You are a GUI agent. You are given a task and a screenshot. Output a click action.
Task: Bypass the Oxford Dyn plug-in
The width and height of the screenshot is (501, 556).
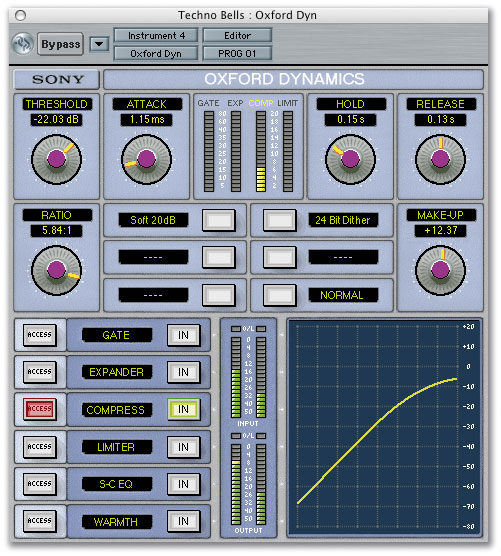coord(60,44)
